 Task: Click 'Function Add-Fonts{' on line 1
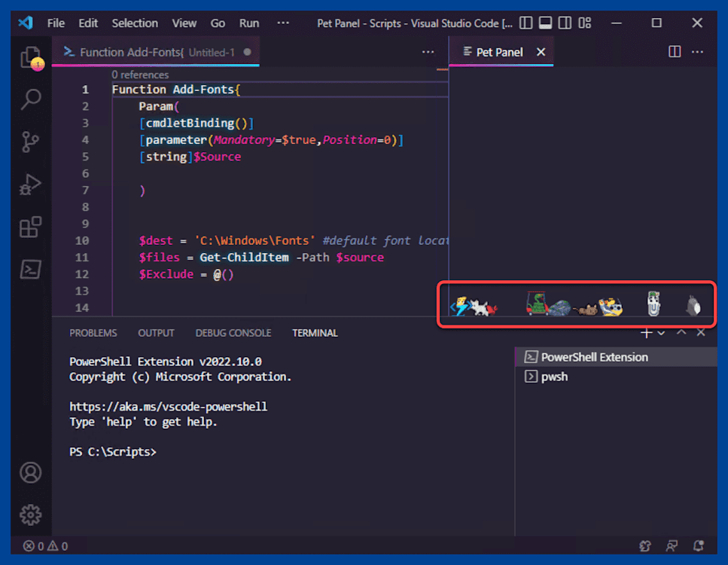coord(176,89)
